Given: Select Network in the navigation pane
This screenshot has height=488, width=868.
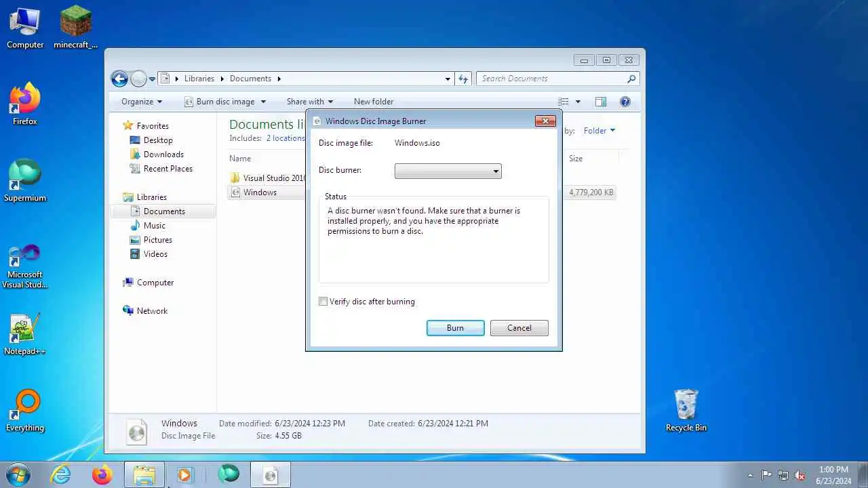Looking at the screenshot, I should pyautogui.click(x=152, y=311).
